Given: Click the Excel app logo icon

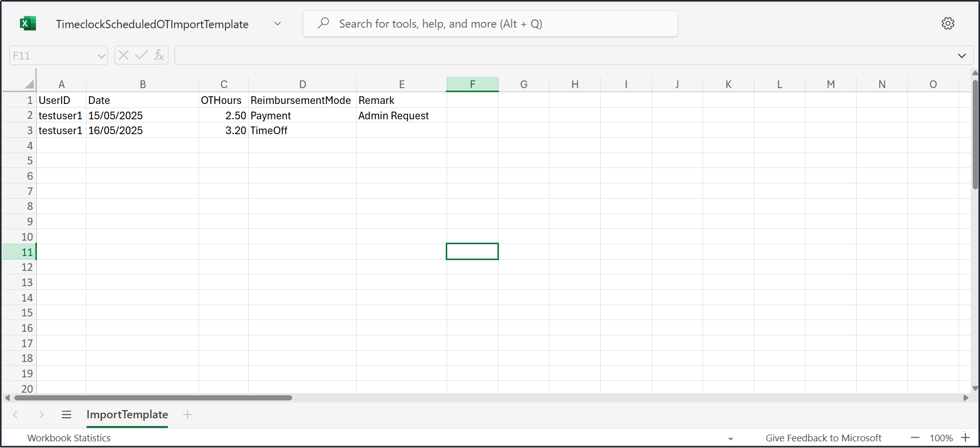Looking at the screenshot, I should [x=28, y=24].
